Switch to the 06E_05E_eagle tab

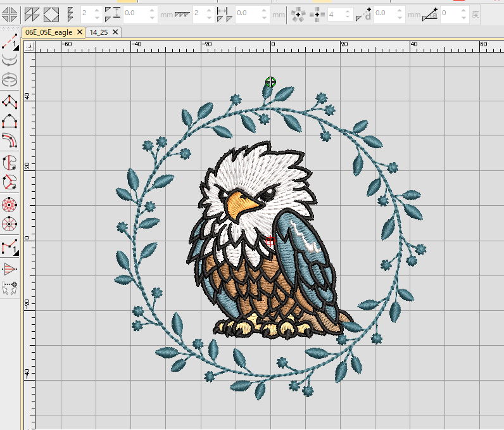pyautogui.click(x=48, y=32)
